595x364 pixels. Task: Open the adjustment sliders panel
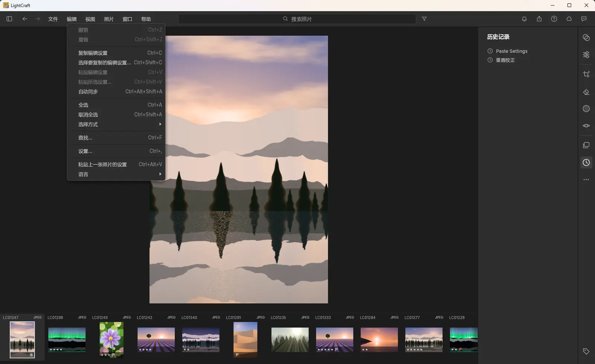pyautogui.click(x=586, y=55)
